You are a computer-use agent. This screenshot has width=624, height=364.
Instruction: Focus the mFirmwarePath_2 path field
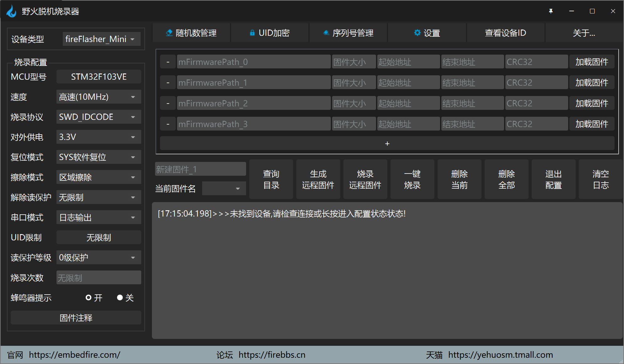coord(254,103)
